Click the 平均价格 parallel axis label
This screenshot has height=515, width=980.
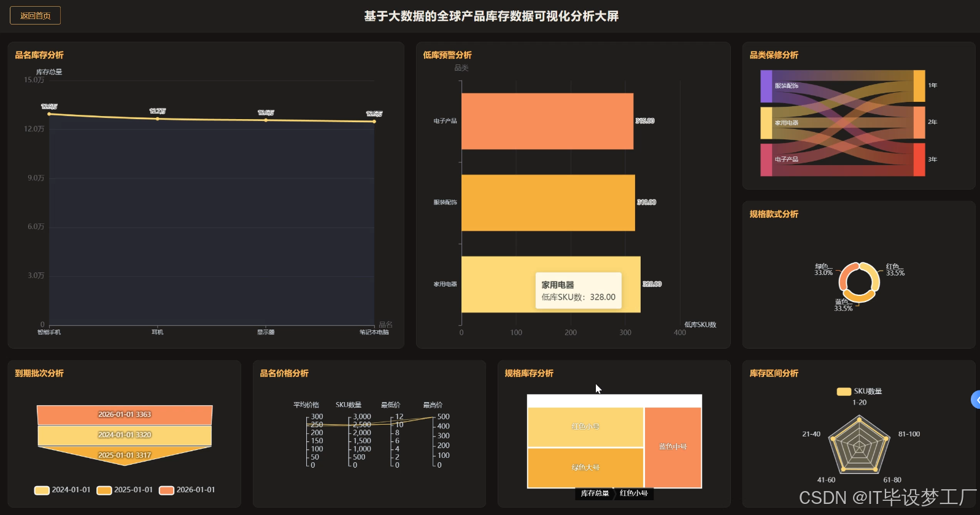click(x=306, y=405)
